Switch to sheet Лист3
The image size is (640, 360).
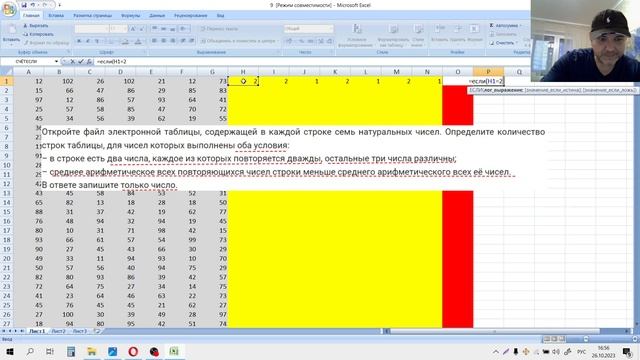[x=80, y=331]
